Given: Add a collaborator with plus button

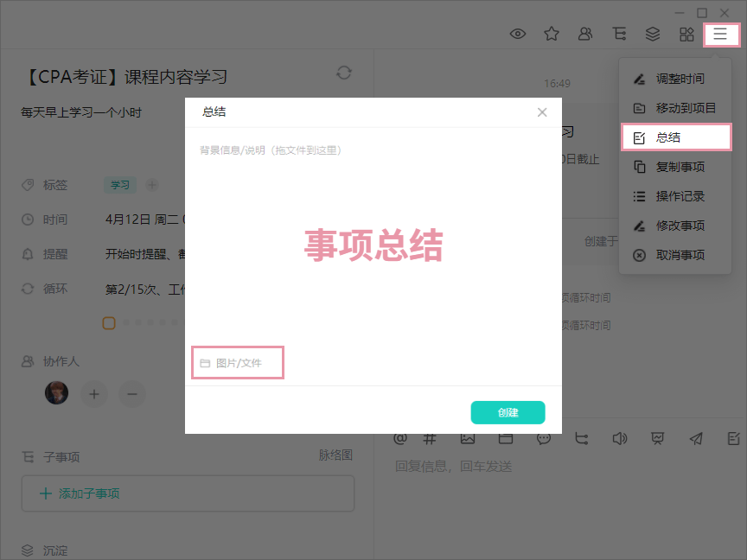Looking at the screenshot, I should [x=94, y=394].
